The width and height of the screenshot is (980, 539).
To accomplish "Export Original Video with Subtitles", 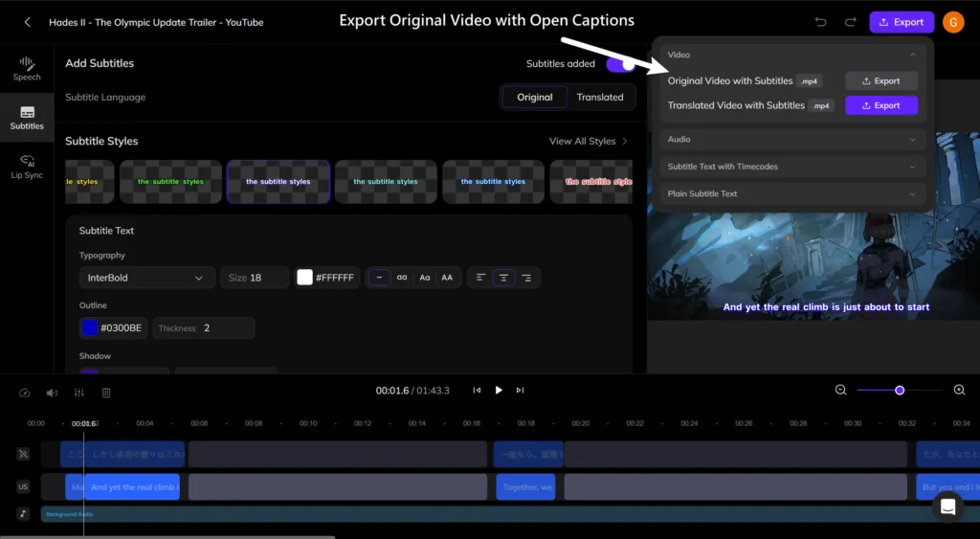I will pyautogui.click(x=881, y=80).
